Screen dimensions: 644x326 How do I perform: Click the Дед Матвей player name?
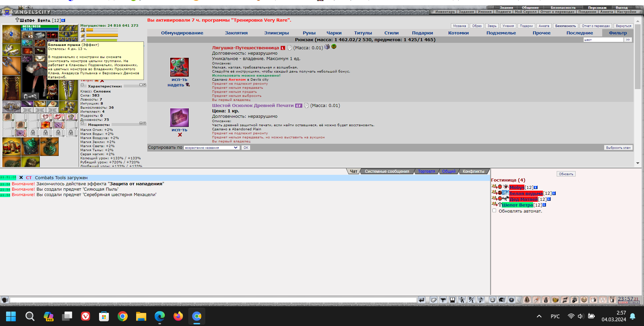[523, 199]
